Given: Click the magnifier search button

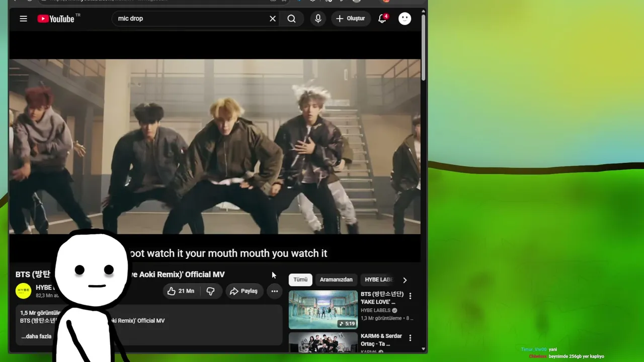Looking at the screenshot, I should [291, 19].
